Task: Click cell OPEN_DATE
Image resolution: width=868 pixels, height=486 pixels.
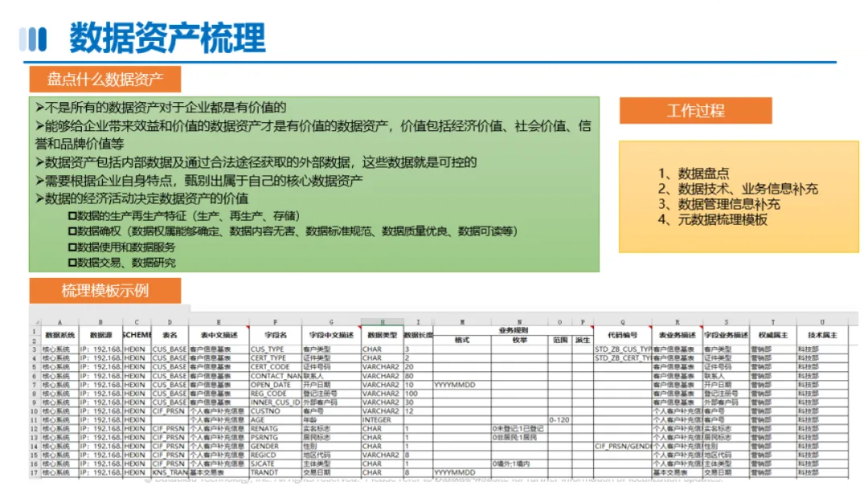Action: pos(275,385)
